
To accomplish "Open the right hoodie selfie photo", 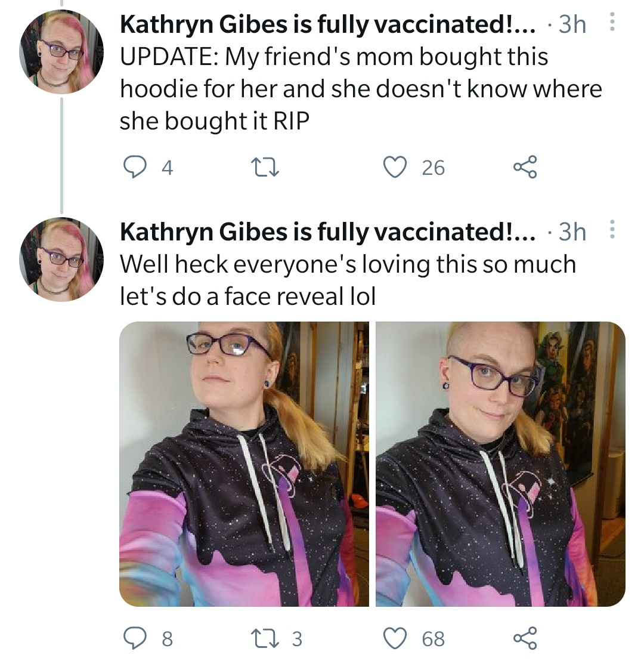I will coord(500,464).
